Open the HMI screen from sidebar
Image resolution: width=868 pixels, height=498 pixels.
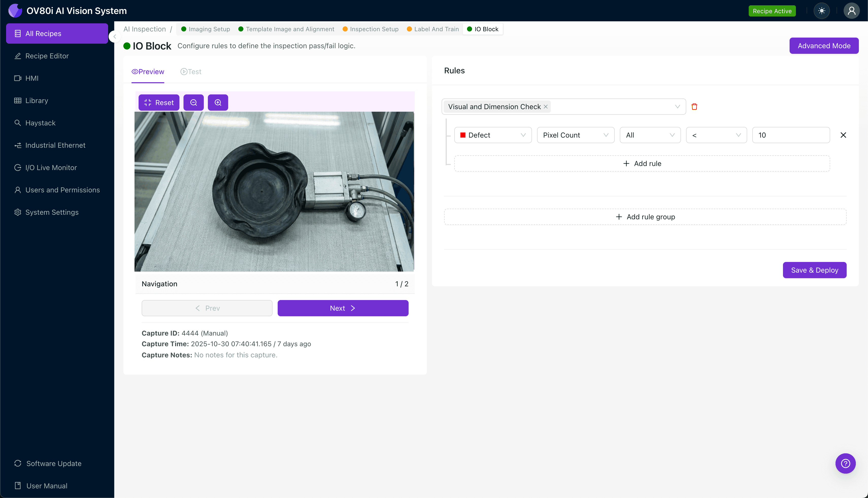(32, 78)
